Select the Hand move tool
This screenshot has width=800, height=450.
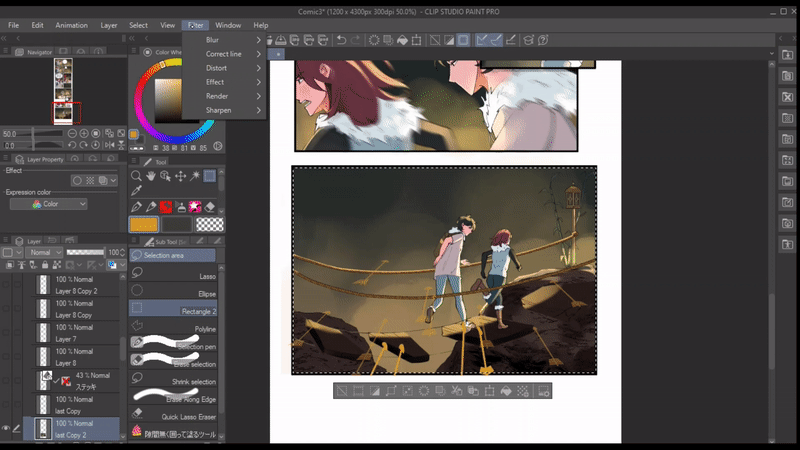[x=150, y=176]
